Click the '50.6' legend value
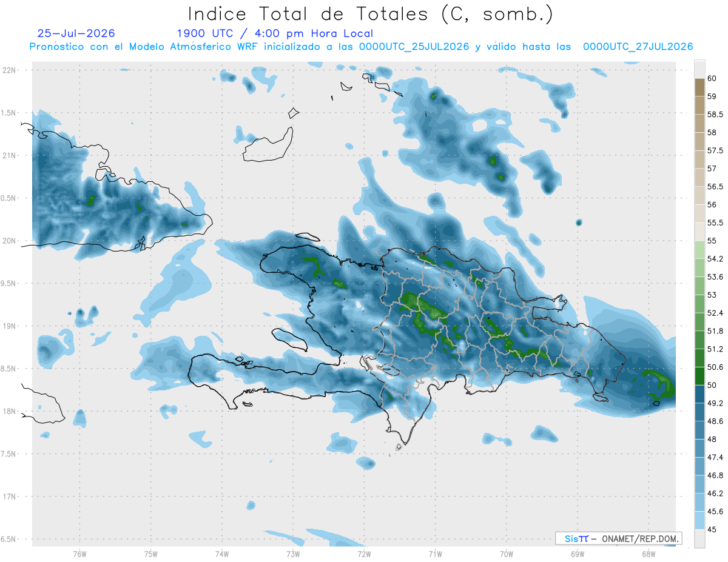This screenshot has height=562, width=728. tap(715, 367)
